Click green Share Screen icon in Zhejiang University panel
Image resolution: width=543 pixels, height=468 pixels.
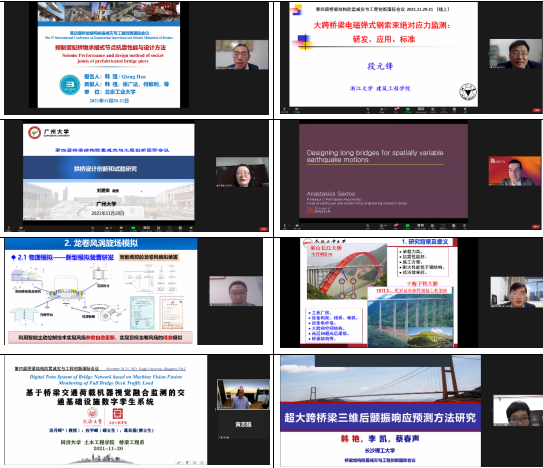click(x=408, y=109)
